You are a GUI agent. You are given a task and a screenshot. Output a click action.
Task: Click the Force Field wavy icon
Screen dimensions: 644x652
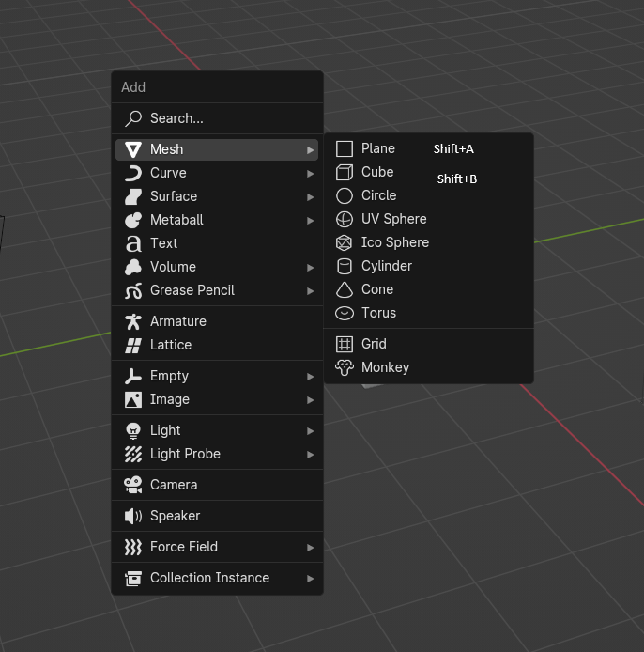pyautogui.click(x=133, y=547)
